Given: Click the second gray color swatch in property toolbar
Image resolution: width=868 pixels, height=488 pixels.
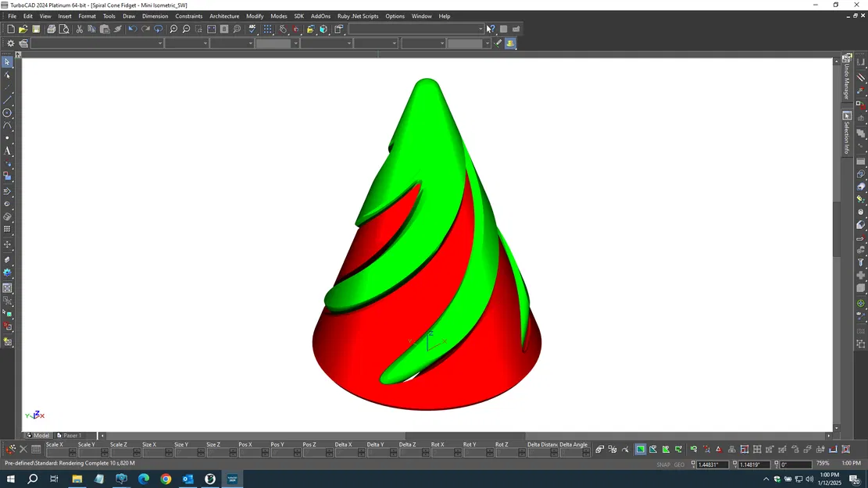Looking at the screenshot, I should click(x=466, y=43).
